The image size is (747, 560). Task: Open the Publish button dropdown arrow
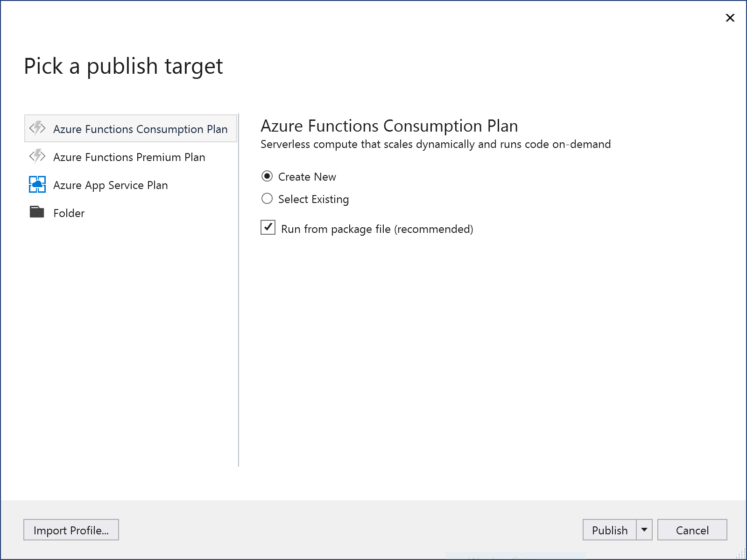pyautogui.click(x=644, y=530)
